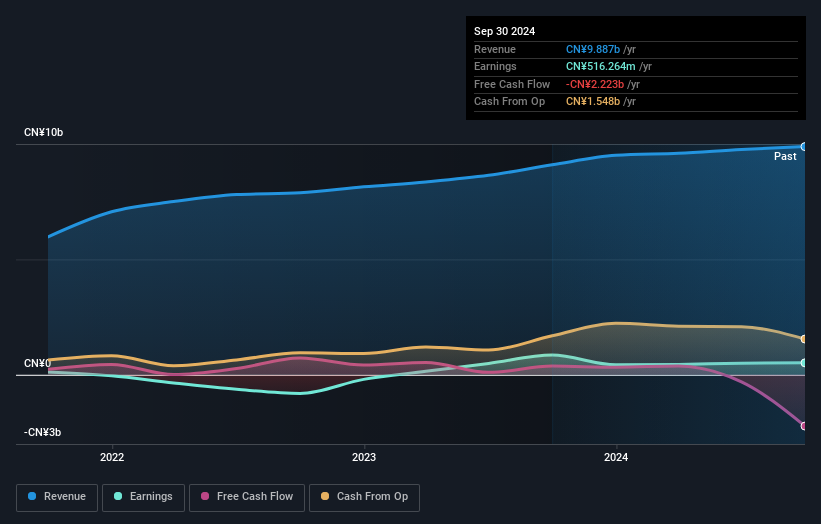Click the 2024 x-axis label

point(616,458)
